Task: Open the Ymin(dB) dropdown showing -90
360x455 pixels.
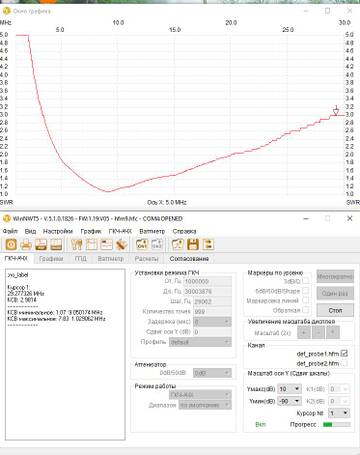Action: tap(289, 401)
